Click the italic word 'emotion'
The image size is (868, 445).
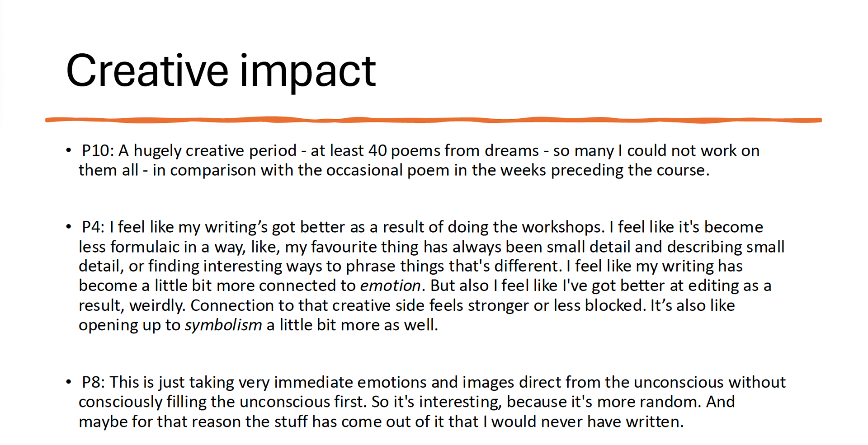[391, 286]
